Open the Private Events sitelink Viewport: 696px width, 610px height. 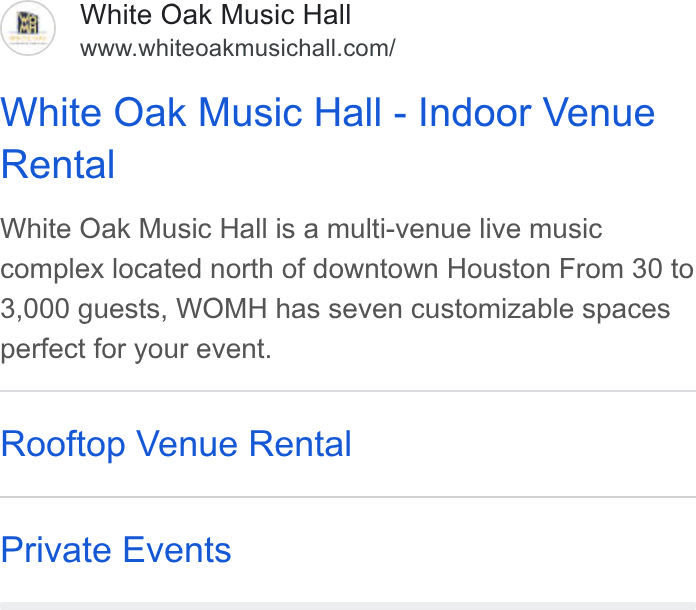(x=116, y=550)
